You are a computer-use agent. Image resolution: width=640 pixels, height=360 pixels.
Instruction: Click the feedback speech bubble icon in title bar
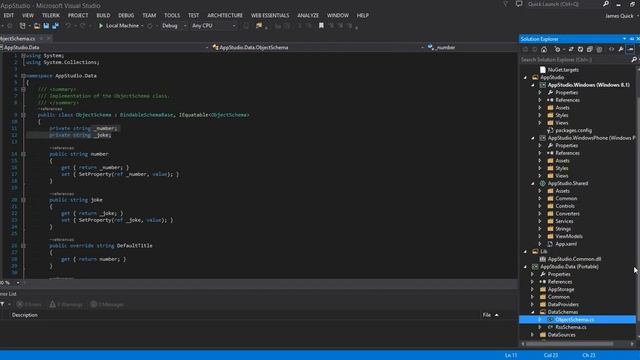pos(519,4)
